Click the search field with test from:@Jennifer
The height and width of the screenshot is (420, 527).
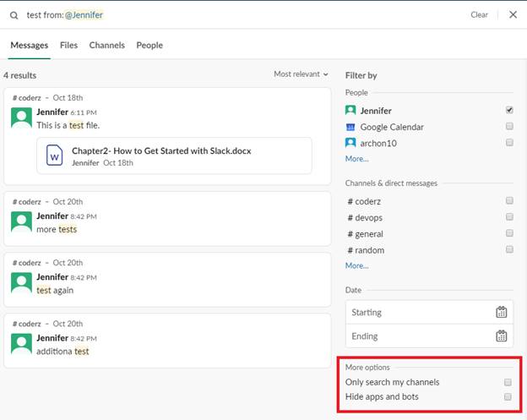(65, 15)
